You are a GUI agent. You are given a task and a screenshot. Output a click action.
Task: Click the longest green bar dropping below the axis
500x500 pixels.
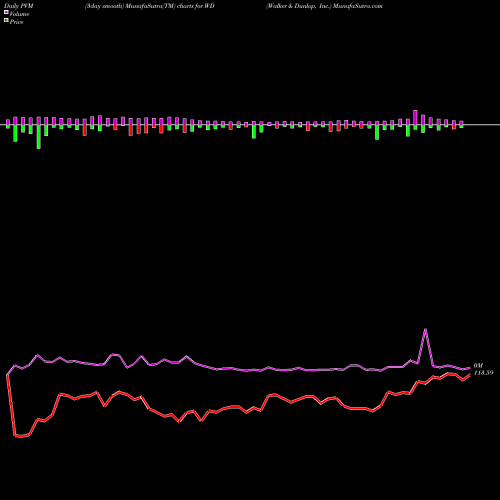(x=39, y=137)
